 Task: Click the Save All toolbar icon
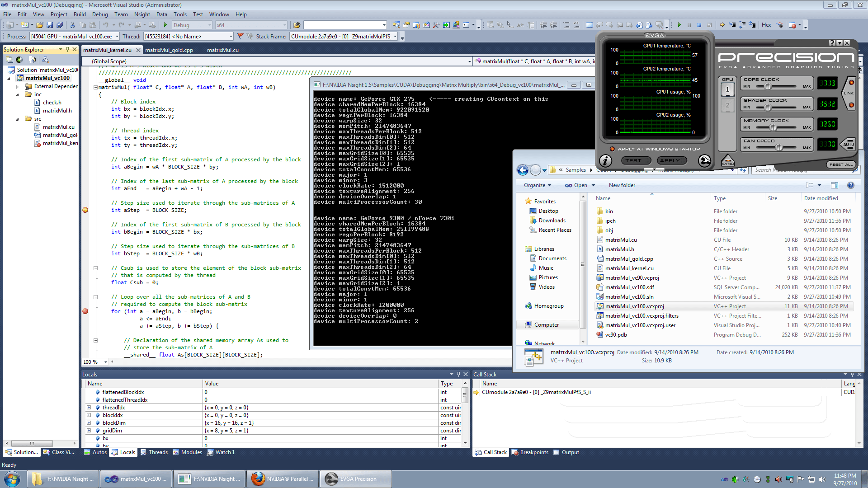(x=60, y=25)
